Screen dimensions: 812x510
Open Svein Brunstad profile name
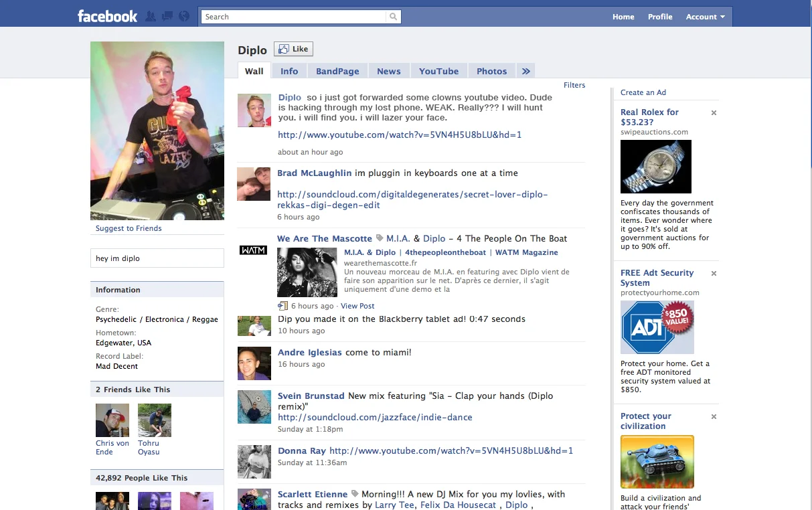point(311,396)
